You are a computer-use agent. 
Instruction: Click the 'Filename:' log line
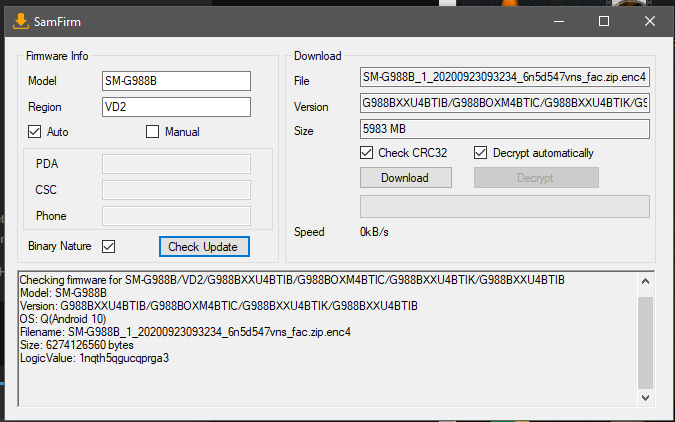pyautogui.click(x=185, y=332)
